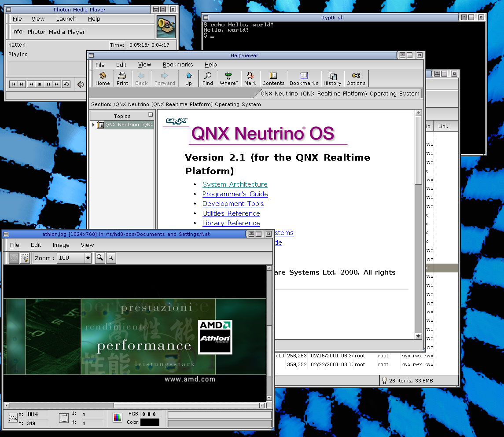Image resolution: width=504 pixels, height=437 pixels.
Task: Open File menu in the athlon.jpg viewer
Action: pos(15,245)
